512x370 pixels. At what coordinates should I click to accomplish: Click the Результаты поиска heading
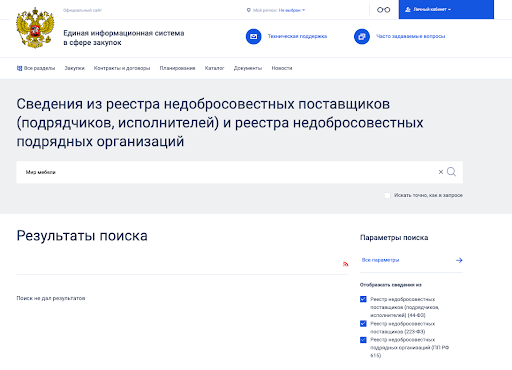pyautogui.click(x=82, y=236)
